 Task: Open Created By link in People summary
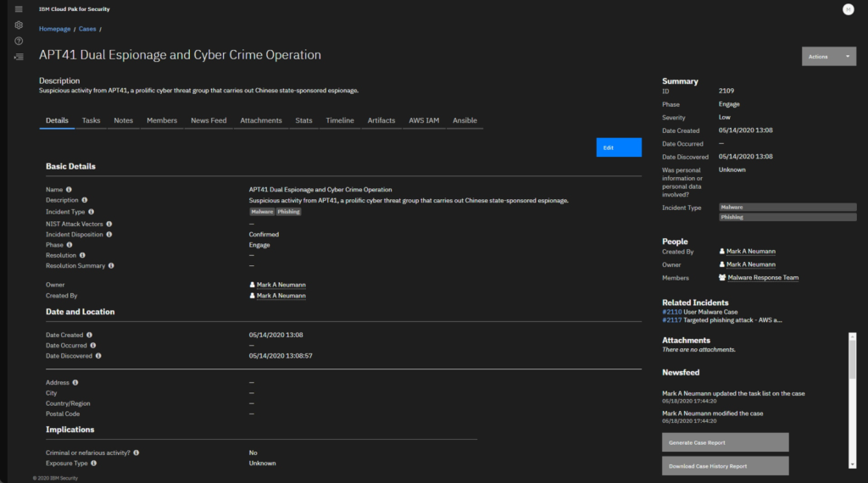751,251
